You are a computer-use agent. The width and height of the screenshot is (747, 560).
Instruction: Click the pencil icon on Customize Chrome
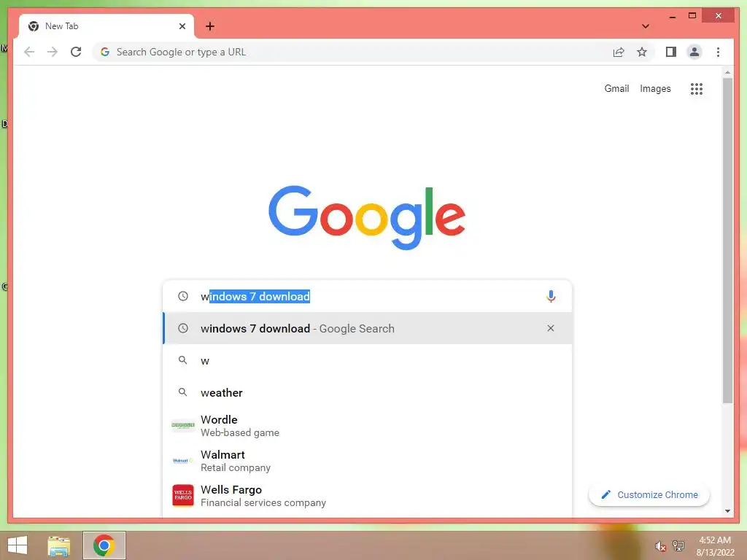coord(605,495)
